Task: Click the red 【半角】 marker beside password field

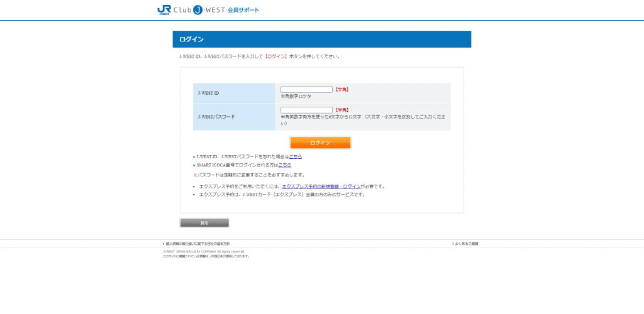Action: coord(341,110)
